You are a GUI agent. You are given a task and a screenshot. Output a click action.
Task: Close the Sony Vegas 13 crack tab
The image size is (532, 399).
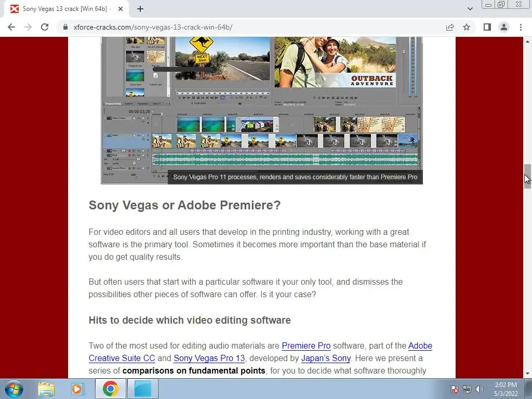121,9
